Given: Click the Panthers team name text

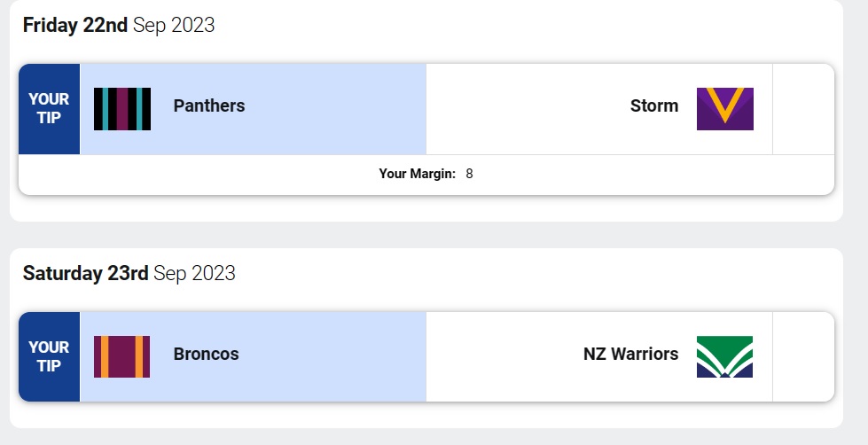Looking at the screenshot, I should pos(209,106).
